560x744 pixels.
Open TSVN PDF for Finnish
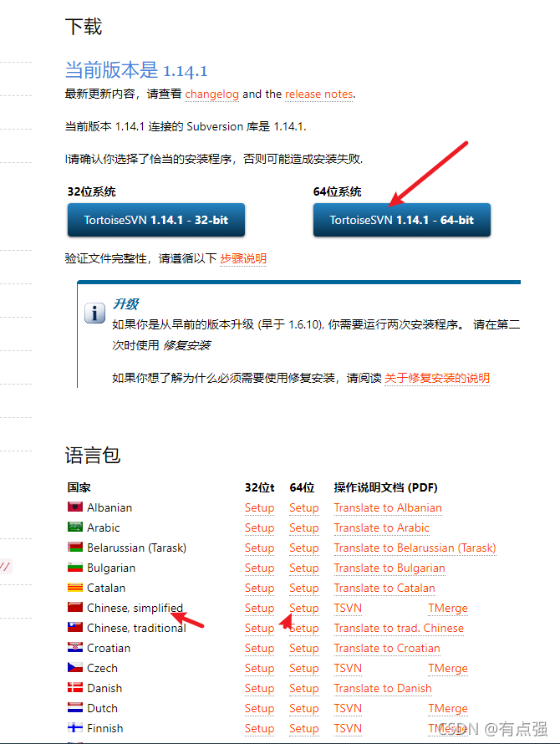[x=348, y=728]
